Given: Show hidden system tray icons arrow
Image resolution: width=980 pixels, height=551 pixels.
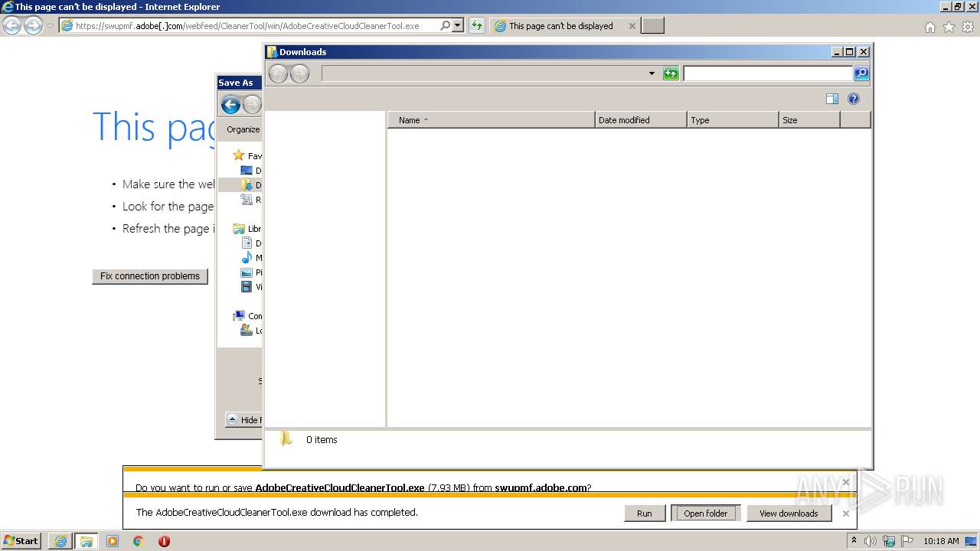Looking at the screenshot, I should pyautogui.click(x=854, y=541).
